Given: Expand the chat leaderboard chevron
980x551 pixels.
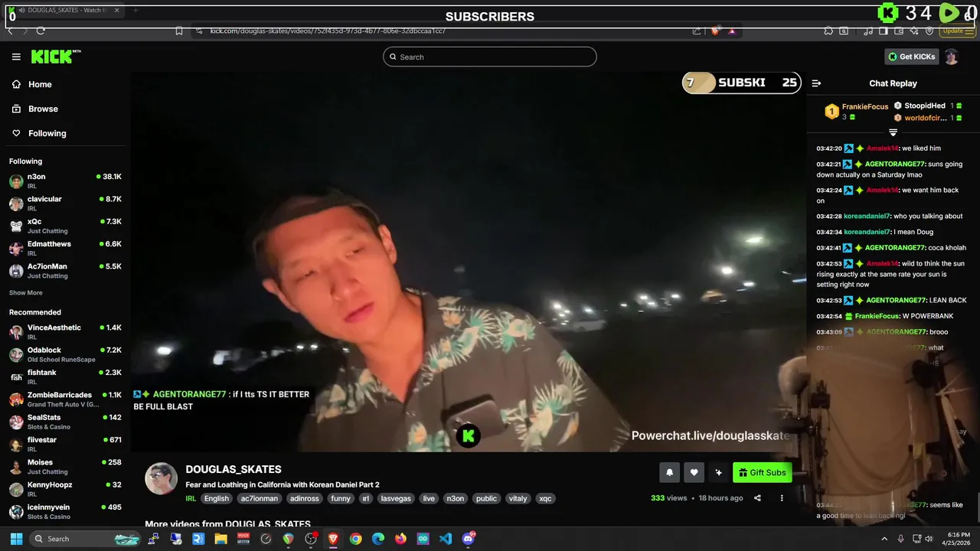Looking at the screenshot, I should tap(893, 132).
